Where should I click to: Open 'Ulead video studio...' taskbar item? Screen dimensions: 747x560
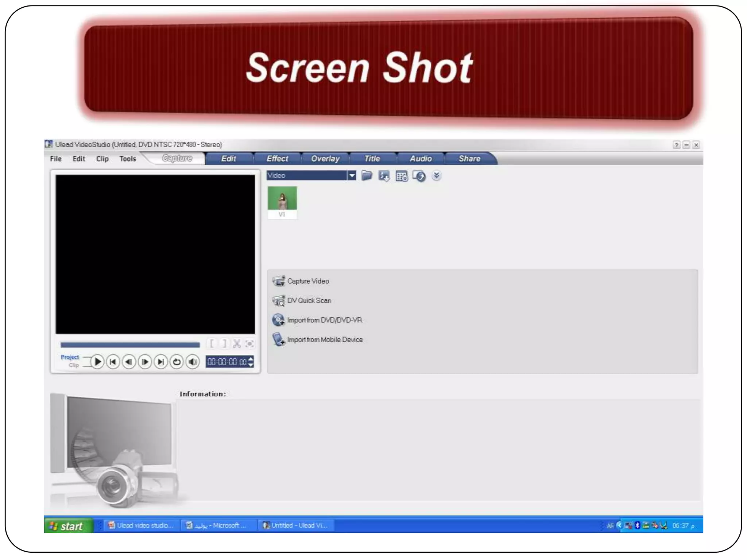[x=141, y=525]
